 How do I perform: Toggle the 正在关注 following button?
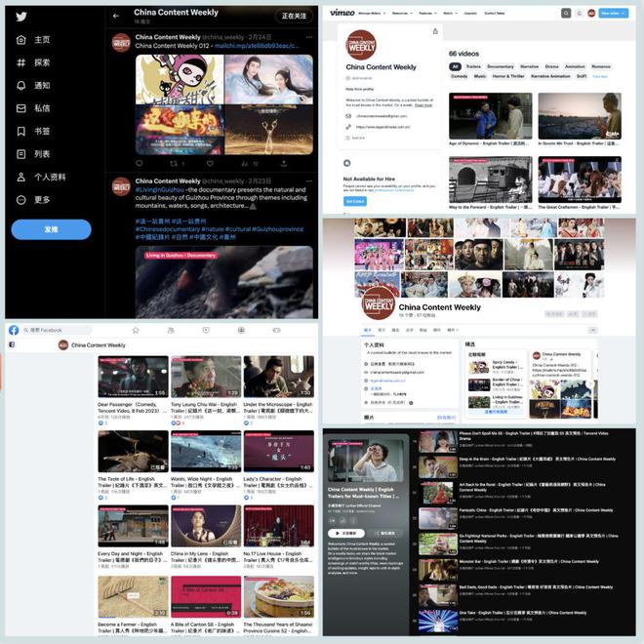294,16
